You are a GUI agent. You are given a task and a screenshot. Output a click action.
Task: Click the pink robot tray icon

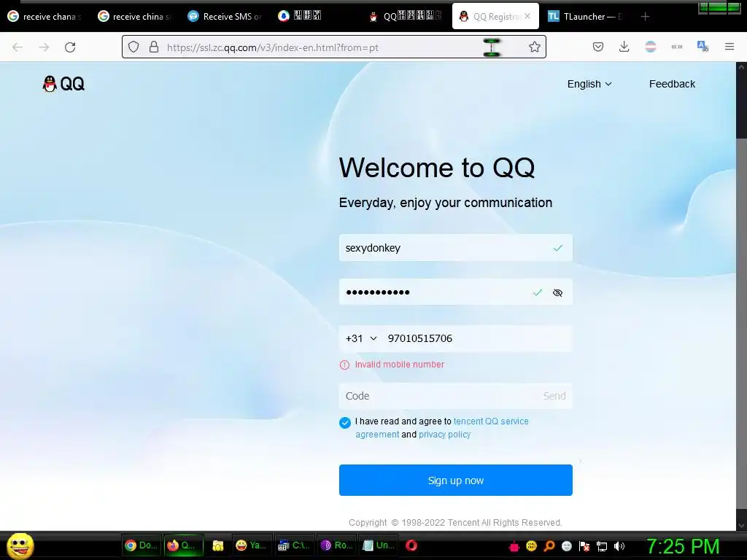click(x=514, y=546)
